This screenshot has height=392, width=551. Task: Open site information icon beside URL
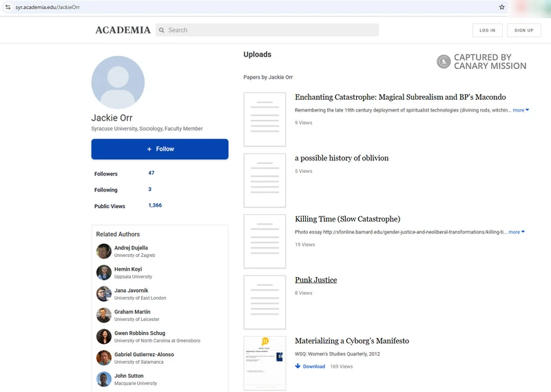8,7
